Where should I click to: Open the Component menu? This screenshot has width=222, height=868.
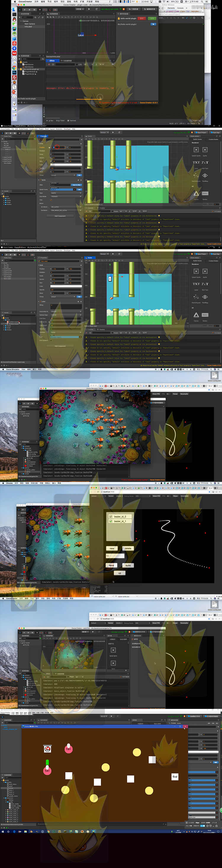click(x=33, y=129)
